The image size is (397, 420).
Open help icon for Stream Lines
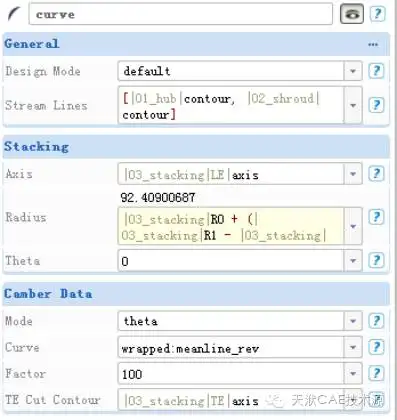(376, 105)
